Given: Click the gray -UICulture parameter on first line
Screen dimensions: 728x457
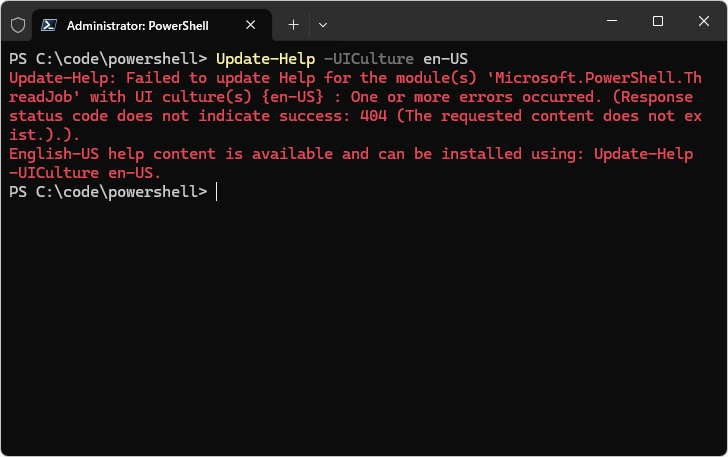Looking at the screenshot, I should (x=368, y=58).
